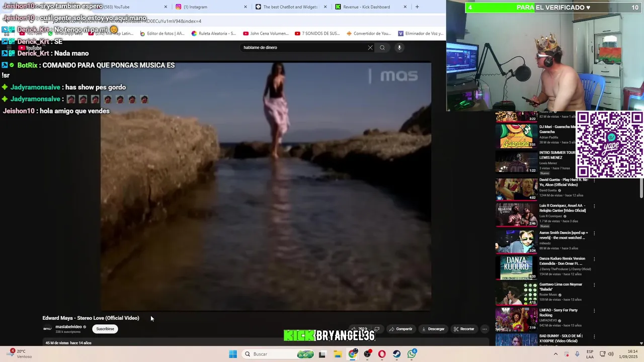Open the 7 SONIDOS DE SUS bookmark

coord(317,34)
